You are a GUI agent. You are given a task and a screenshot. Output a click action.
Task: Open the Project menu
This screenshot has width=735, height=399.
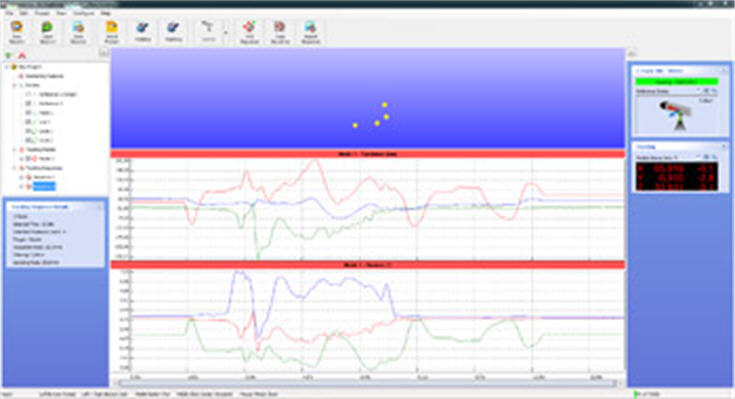tap(42, 13)
